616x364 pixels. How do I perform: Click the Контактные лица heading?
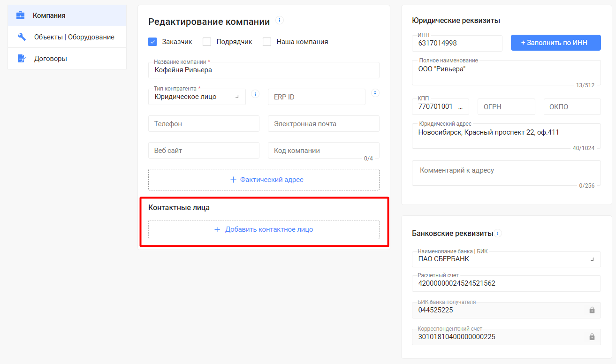click(x=179, y=207)
